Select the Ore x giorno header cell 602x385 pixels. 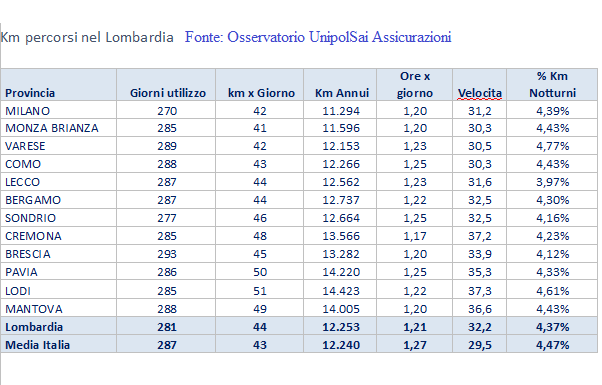tap(415, 85)
